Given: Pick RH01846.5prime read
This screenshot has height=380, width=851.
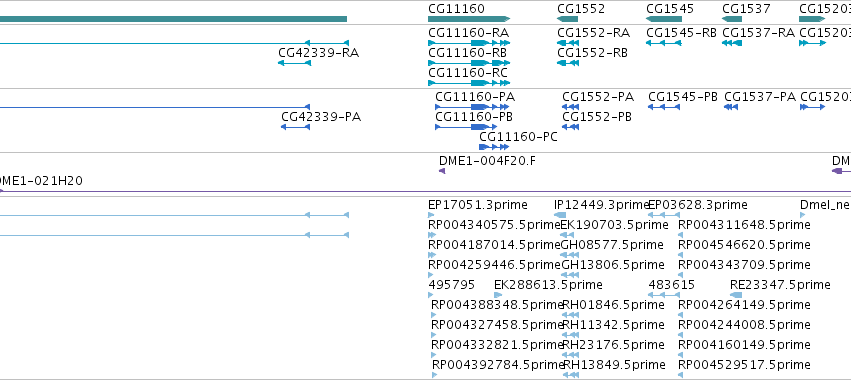Looking at the screenshot, I should (x=614, y=305).
